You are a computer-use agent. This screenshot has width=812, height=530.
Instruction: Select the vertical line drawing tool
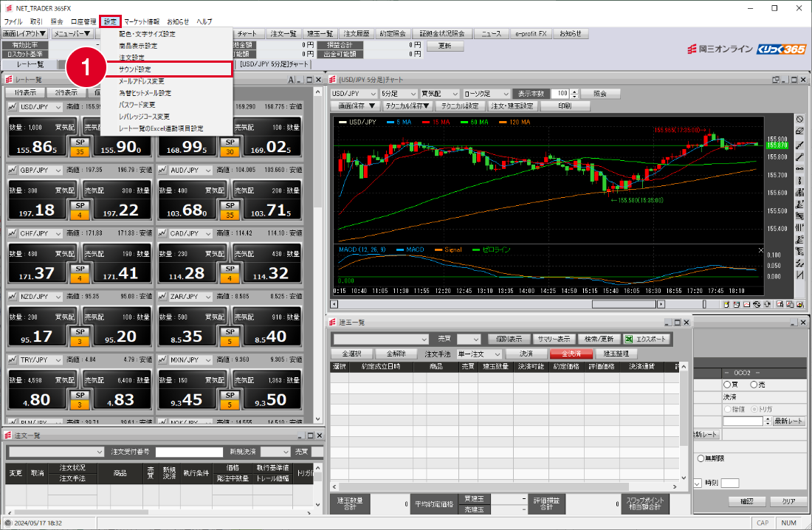(x=800, y=180)
